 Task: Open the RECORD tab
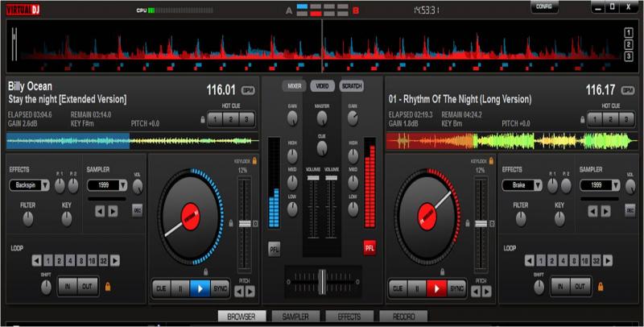click(403, 317)
